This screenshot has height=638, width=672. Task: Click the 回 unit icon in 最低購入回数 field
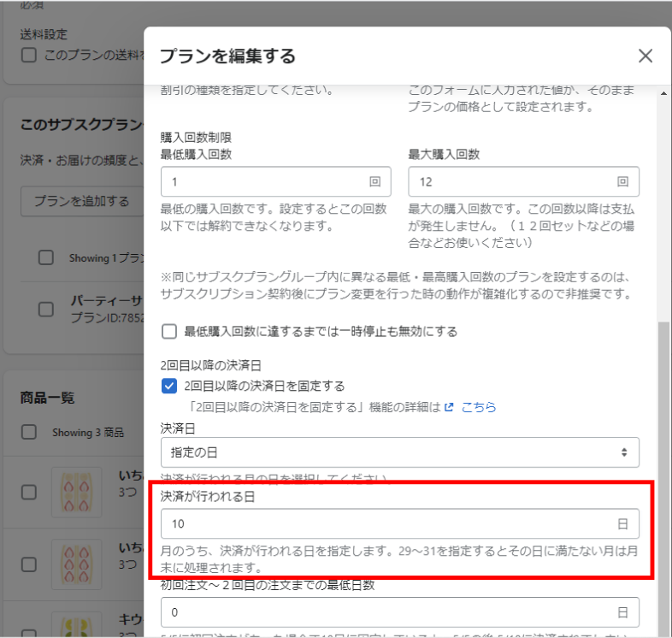[375, 182]
